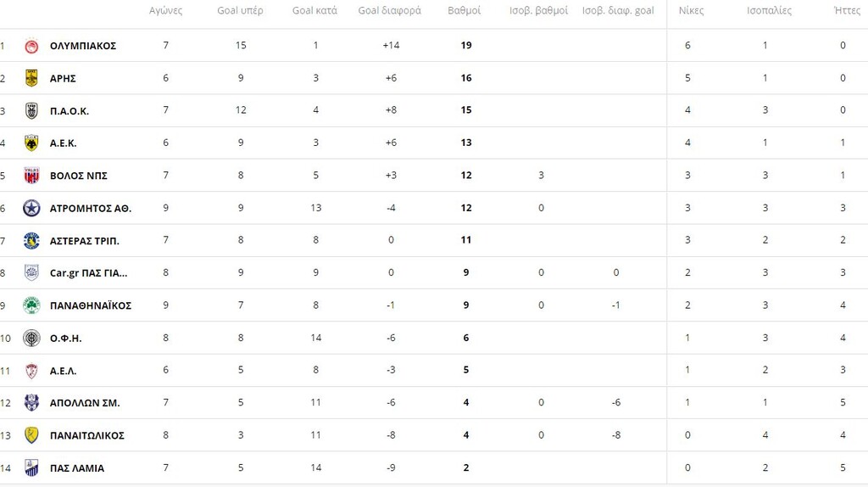Click the Panaitolikos yellow shield crest

point(31,435)
